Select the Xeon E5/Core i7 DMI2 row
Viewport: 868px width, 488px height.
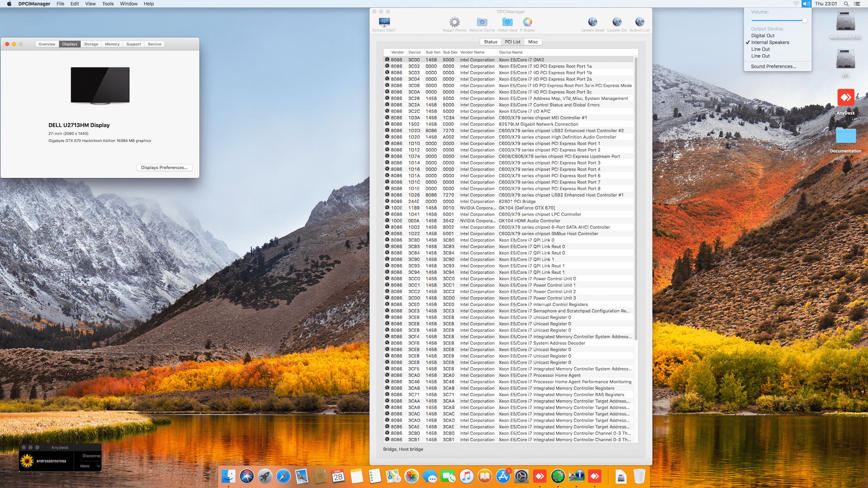point(508,60)
